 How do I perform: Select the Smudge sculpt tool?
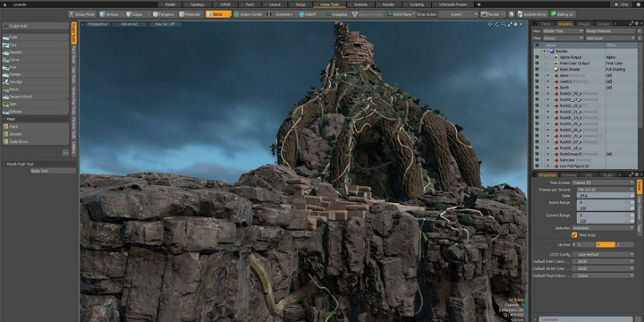coord(35,81)
